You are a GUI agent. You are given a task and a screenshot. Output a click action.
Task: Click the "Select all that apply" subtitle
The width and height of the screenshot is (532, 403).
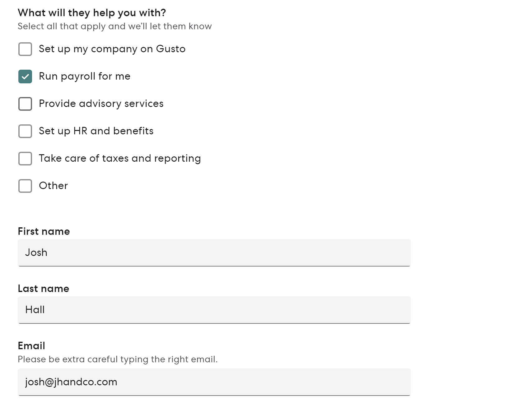[114, 26]
